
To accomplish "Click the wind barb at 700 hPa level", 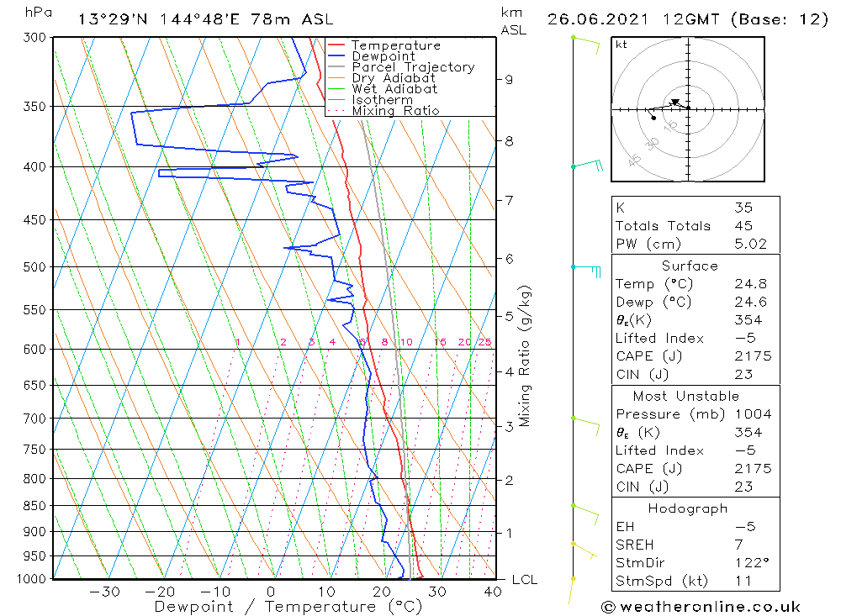I will click(585, 426).
